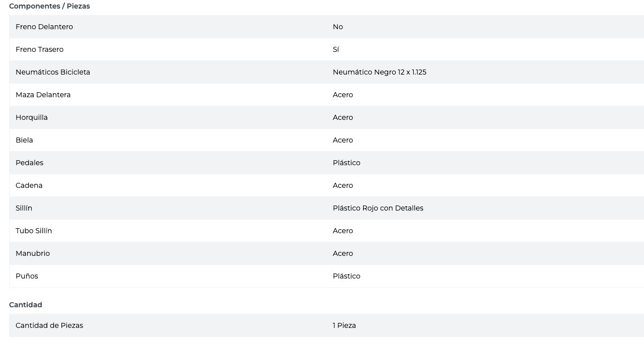This screenshot has width=644, height=341.
Task: Select the Freno Delantero row label
Action: coord(44,27)
